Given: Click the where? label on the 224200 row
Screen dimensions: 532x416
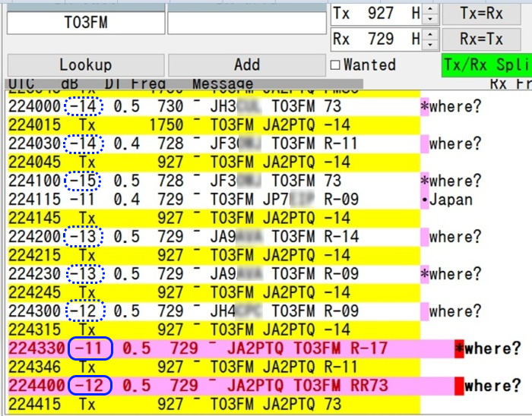Looking at the screenshot, I should point(455,237).
